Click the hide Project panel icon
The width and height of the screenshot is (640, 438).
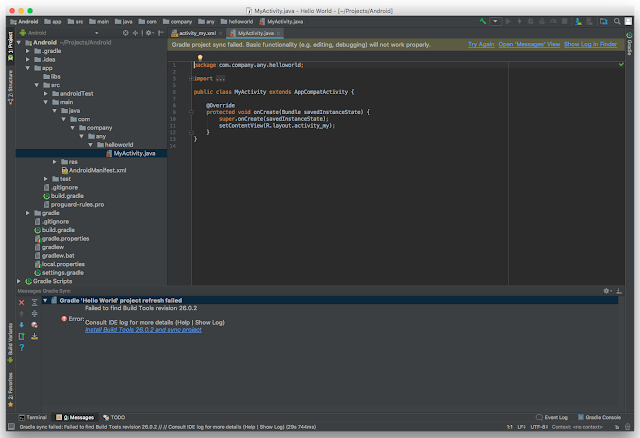pos(161,33)
